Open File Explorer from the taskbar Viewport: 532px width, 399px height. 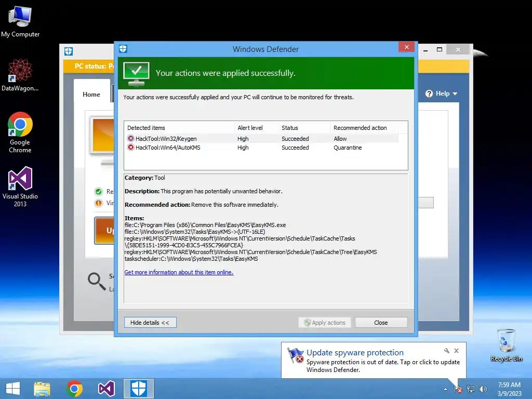coord(42,389)
